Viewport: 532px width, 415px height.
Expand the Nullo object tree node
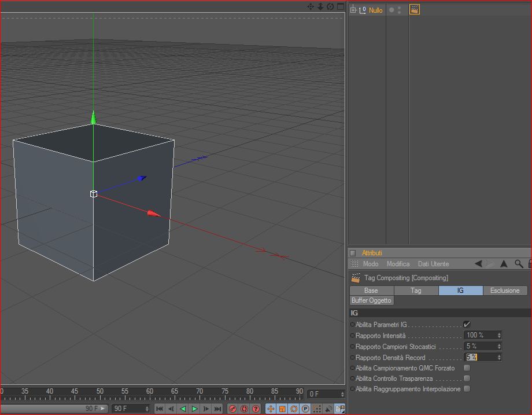353,10
